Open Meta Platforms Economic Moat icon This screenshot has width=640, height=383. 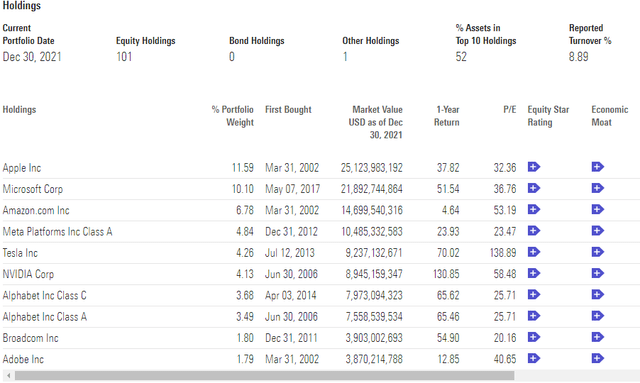click(x=597, y=231)
